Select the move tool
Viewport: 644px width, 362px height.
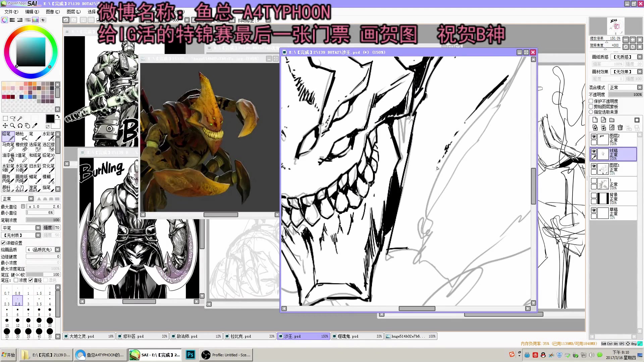pyautogui.click(x=5, y=126)
